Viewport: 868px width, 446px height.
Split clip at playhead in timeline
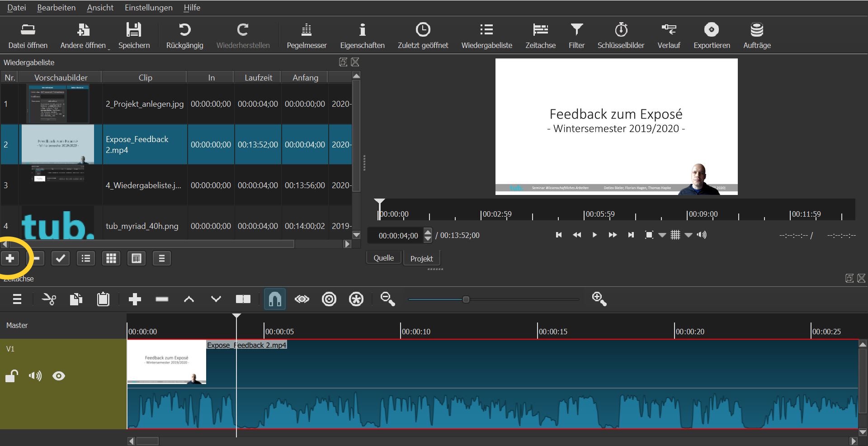point(243,299)
